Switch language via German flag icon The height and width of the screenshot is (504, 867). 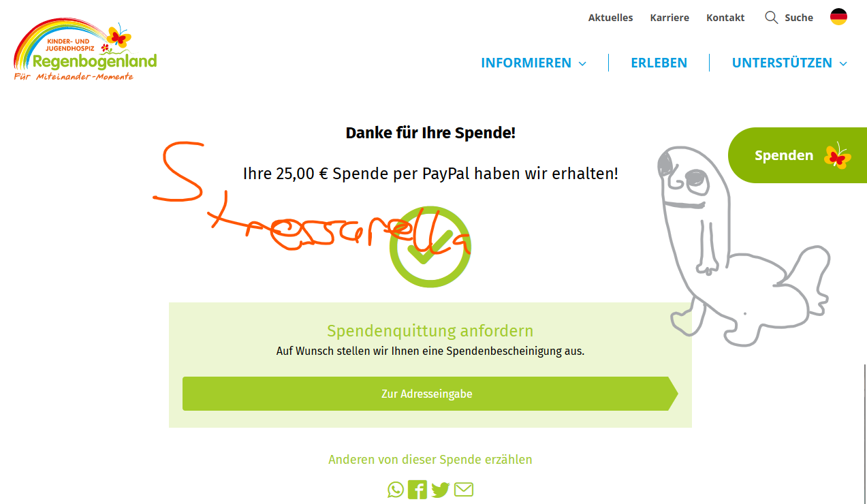pyautogui.click(x=838, y=17)
